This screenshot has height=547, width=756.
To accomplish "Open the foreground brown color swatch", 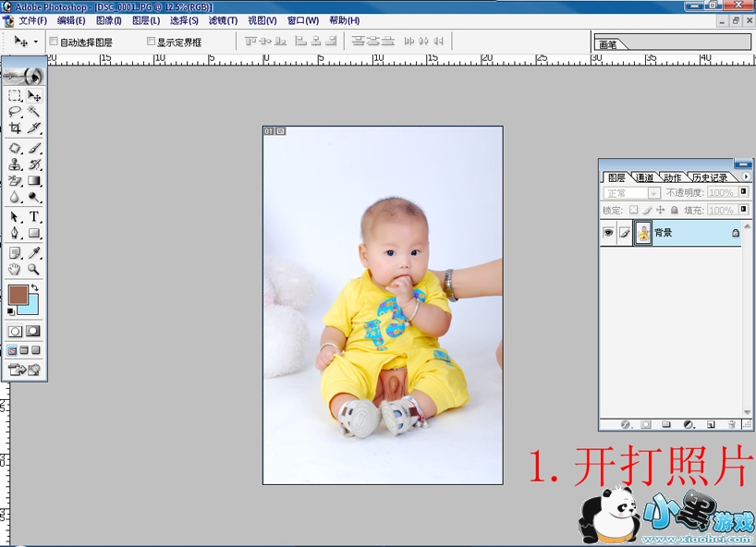I will [18, 295].
